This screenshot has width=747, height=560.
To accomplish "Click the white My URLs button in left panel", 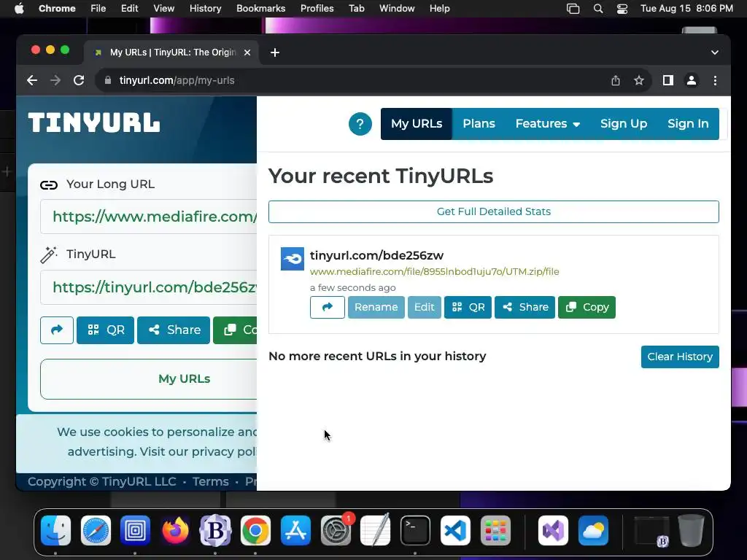I will pyautogui.click(x=149, y=379).
